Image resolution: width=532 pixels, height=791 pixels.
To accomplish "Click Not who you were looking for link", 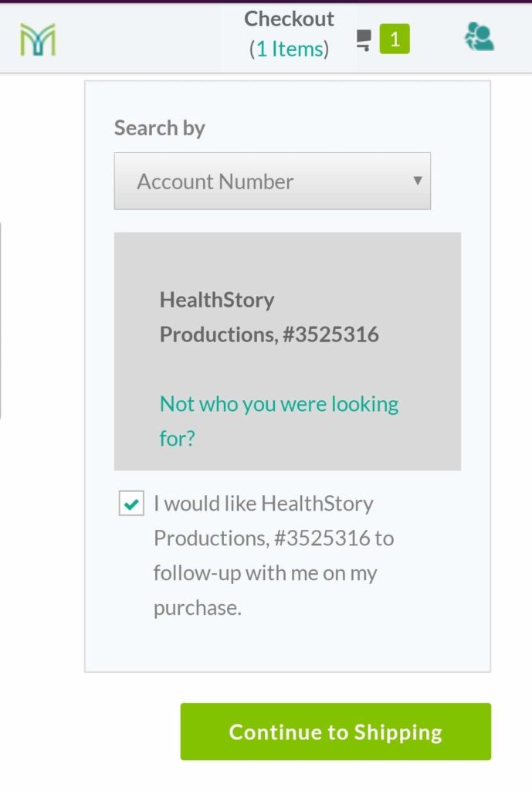I will [x=279, y=421].
